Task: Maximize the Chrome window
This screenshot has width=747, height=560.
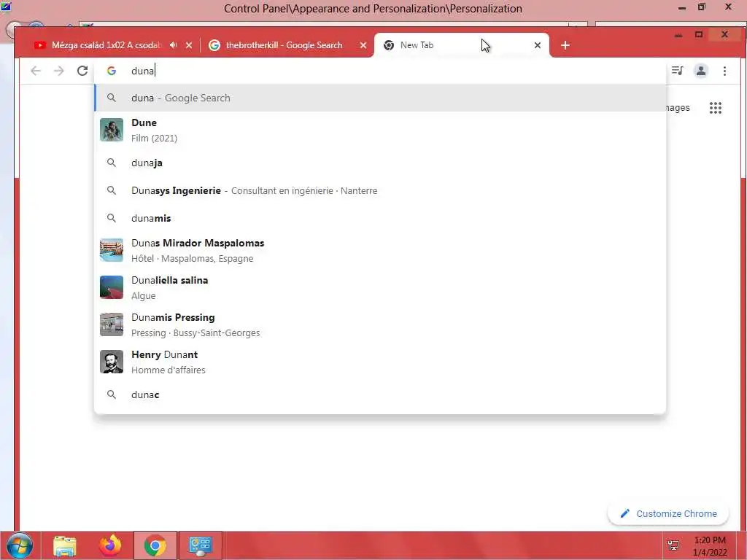Action: (x=699, y=35)
